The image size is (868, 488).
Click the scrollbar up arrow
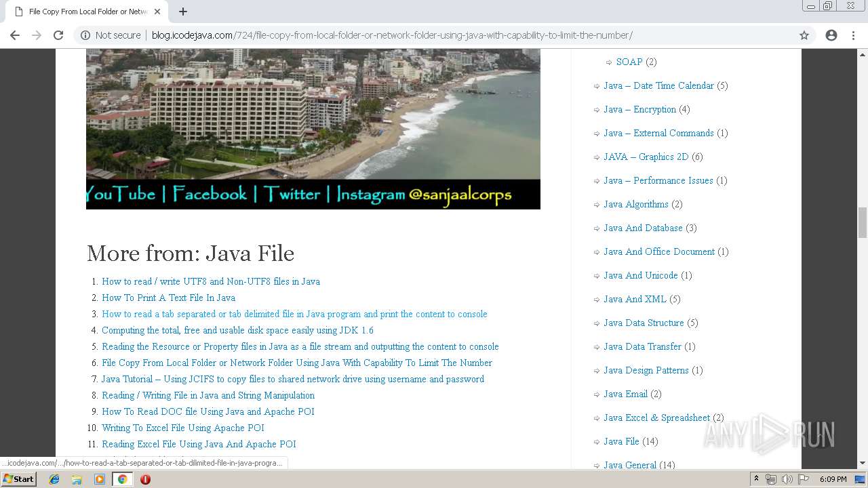tap(863, 54)
